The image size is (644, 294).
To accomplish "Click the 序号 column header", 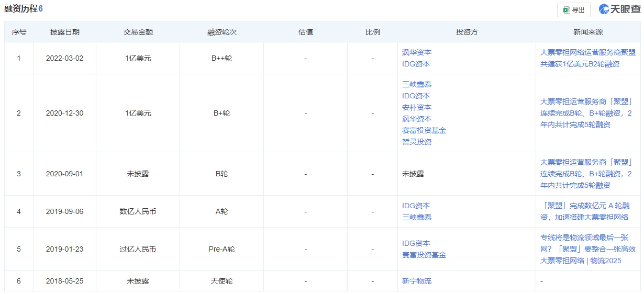I will (x=19, y=32).
